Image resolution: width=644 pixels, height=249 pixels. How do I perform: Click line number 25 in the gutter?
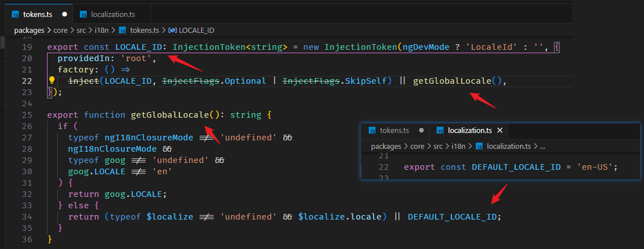pyautogui.click(x=27, y=115)
